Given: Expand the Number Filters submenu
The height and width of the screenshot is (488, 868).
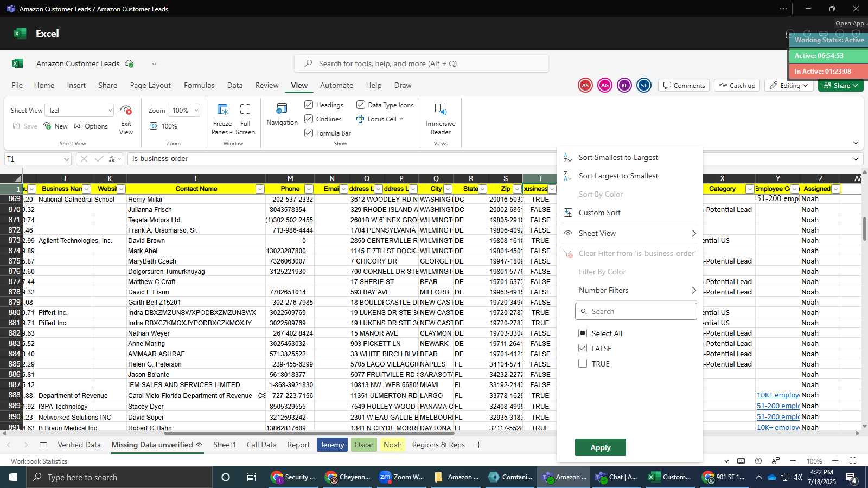Looking at the screenshot, I should 693,291.
